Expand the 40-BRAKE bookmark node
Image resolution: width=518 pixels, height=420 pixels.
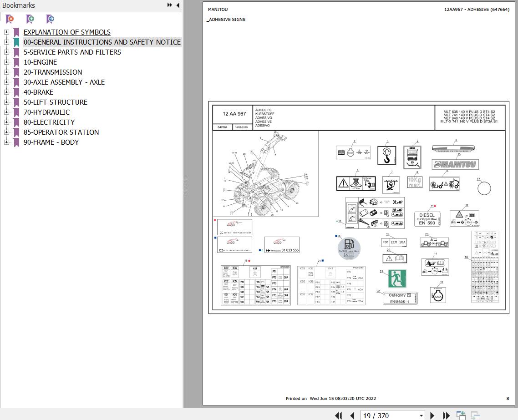point(6,92)
